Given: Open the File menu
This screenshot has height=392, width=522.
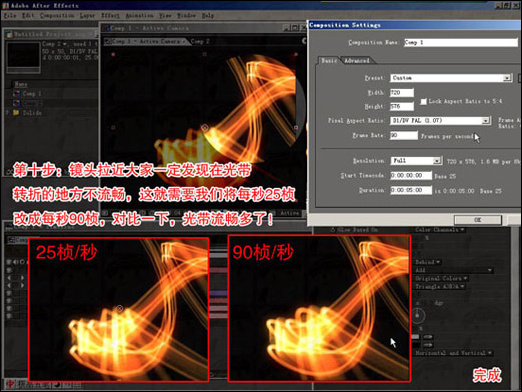Looking at the screenshot, I should [x=10, y=16].
